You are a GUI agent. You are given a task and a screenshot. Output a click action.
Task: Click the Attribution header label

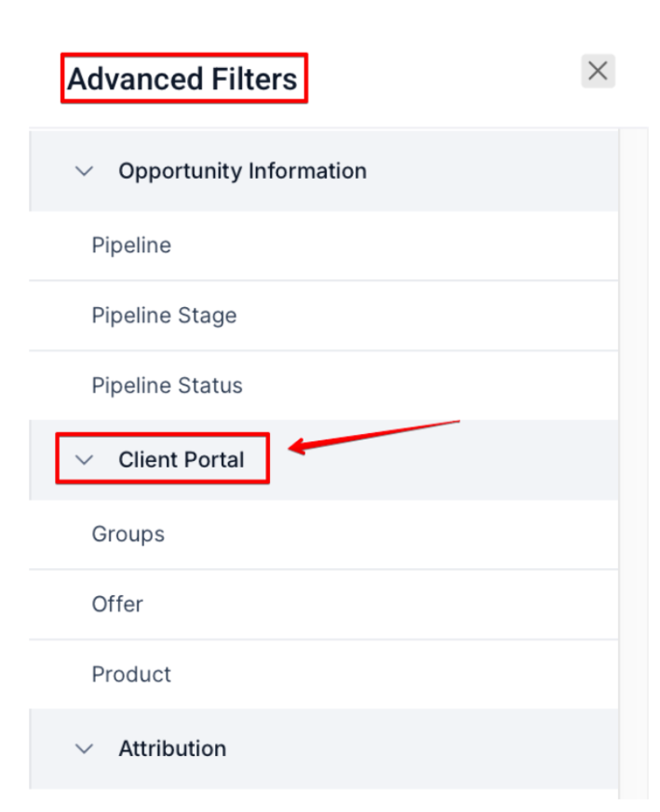click(x=172, y=749)
